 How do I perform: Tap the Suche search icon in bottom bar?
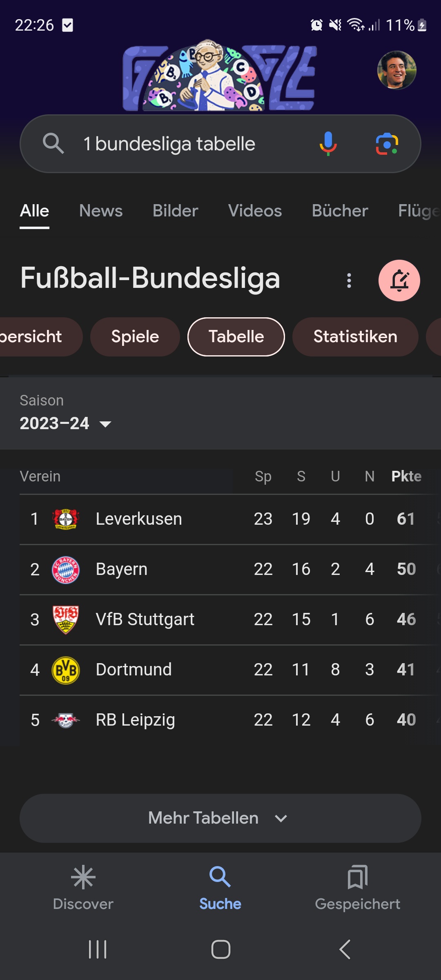pyautogui.click(x=220, y=877)
